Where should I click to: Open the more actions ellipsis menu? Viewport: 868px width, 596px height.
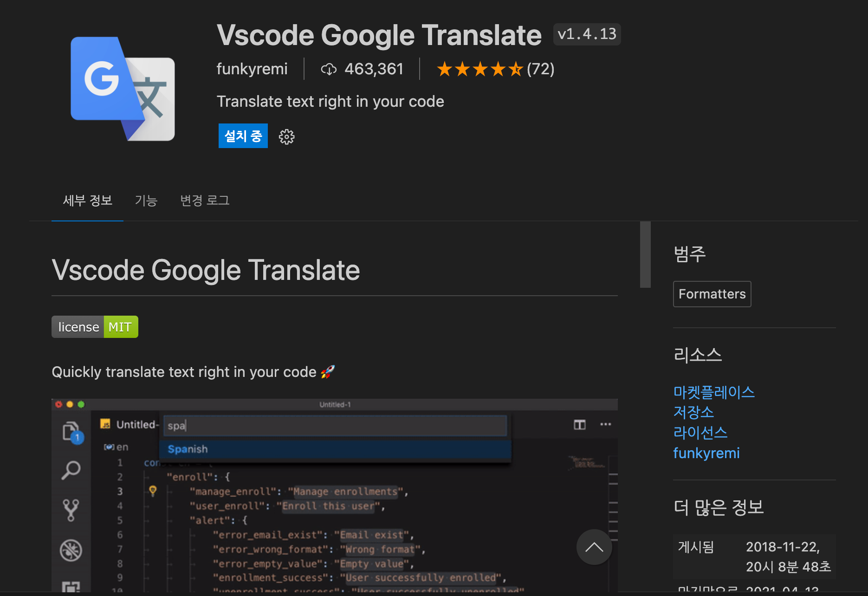pyautogui.click(x=605, y=424)
